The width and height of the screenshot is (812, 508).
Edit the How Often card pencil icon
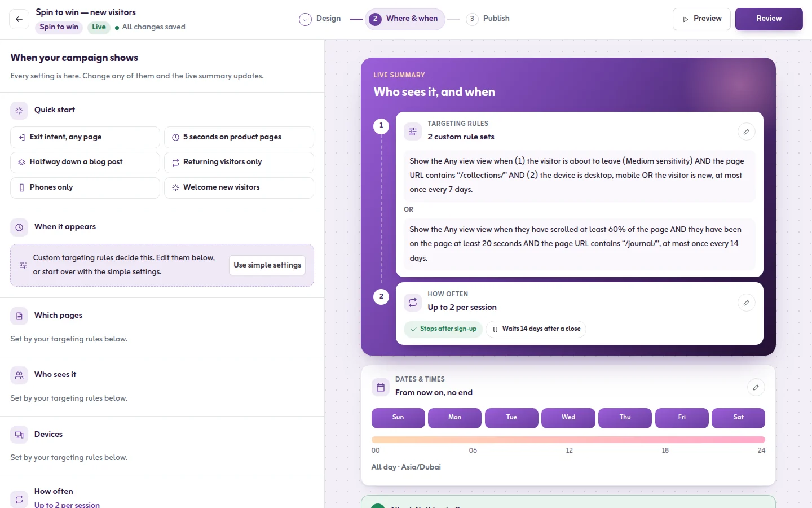[x=746, y=303]
